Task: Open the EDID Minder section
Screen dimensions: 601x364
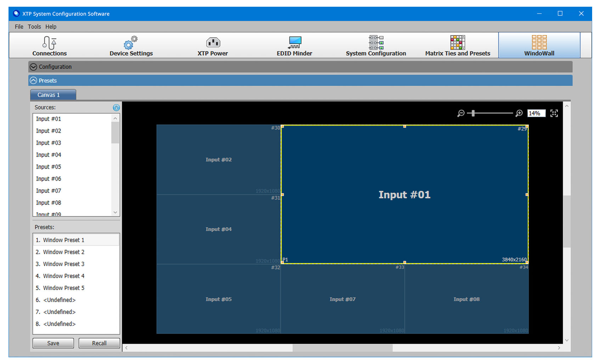Action: tap(294, 45)
